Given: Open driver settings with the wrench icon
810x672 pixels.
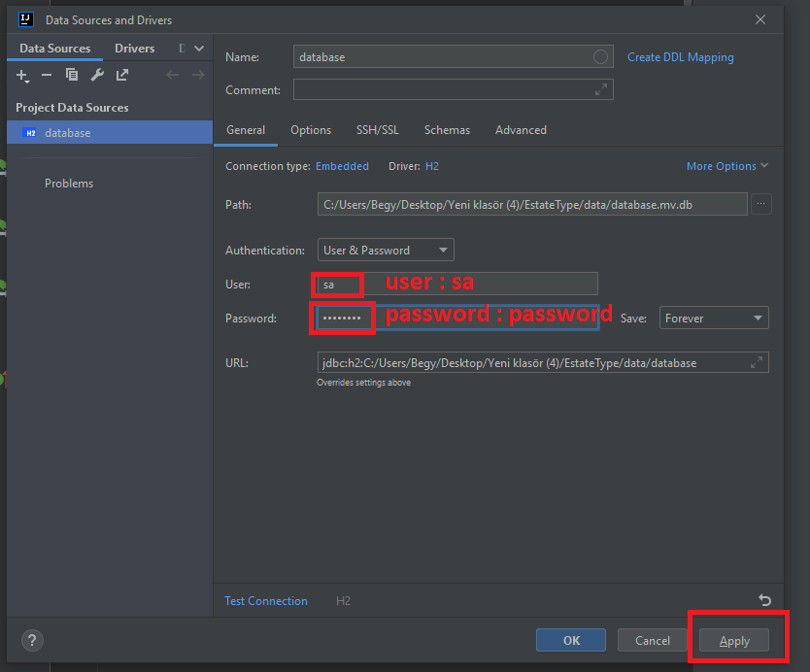Looking at the screenshot, I should tap(96, 75).
